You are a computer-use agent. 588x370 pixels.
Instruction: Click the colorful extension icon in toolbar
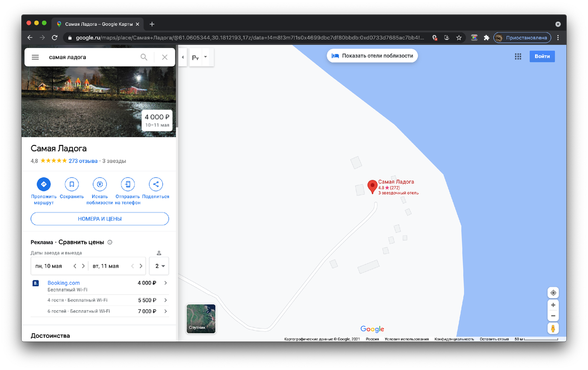coord(474,38)
